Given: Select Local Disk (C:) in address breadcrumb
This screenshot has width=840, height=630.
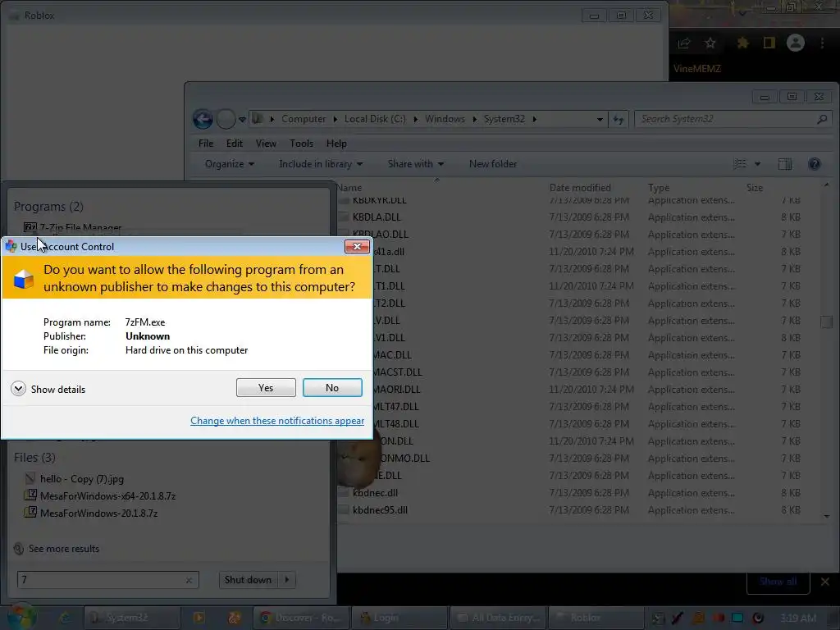Looking at the screenshot, I should click(x=375, y=119).
